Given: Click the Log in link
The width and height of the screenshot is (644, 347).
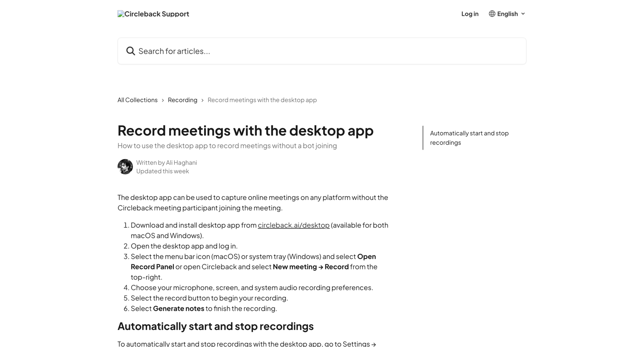Looking at the screenshot, I should (x=470, y=14).
